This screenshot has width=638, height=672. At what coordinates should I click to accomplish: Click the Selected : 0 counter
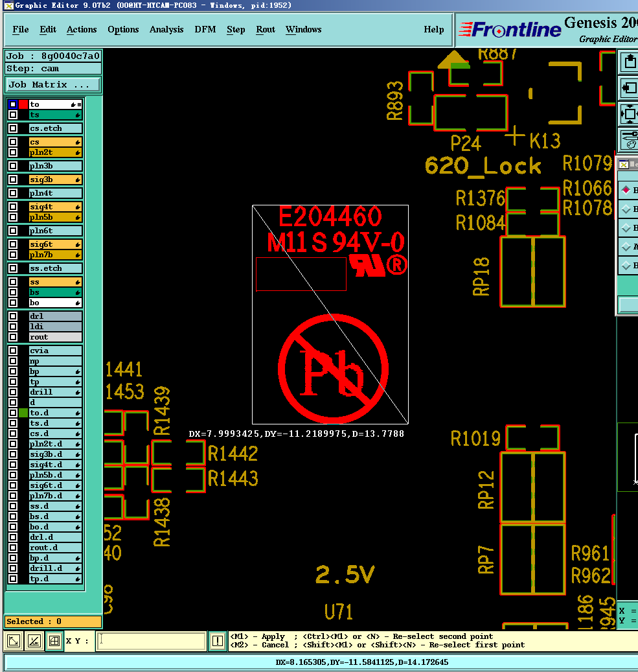pos(53,621)
